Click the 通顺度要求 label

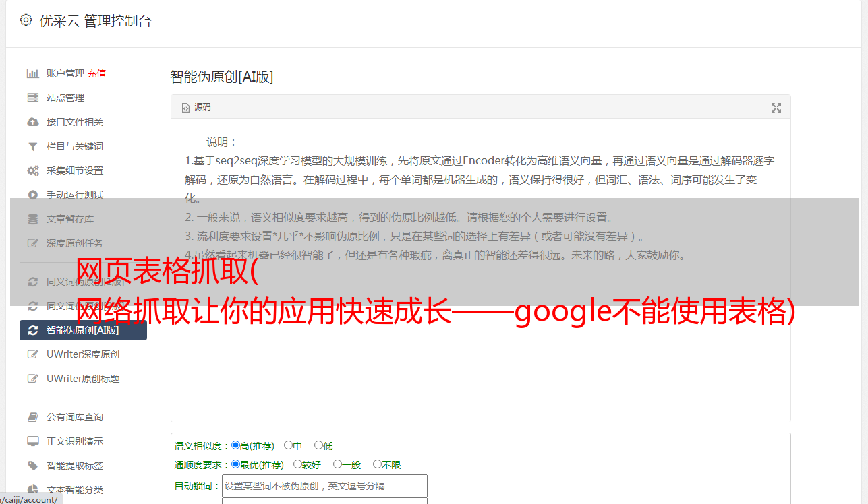(202, 465)
